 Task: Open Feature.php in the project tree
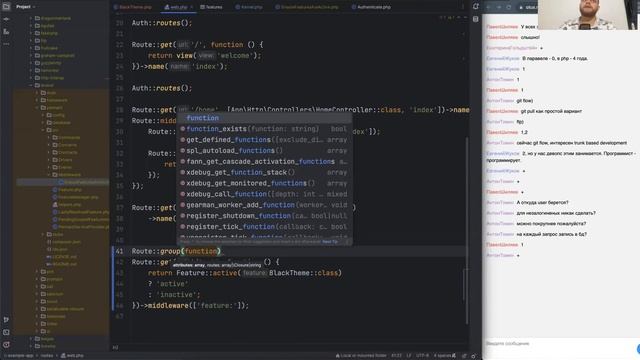tap(67, 189)
